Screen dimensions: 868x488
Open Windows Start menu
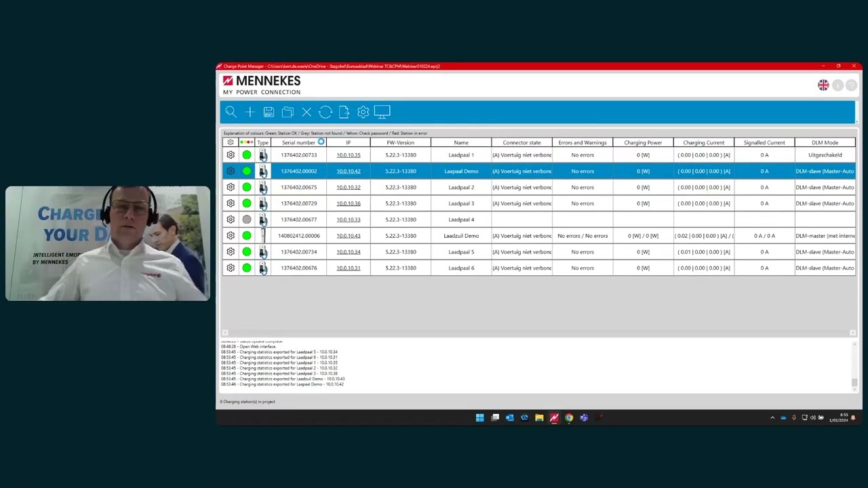pos(480,418)
